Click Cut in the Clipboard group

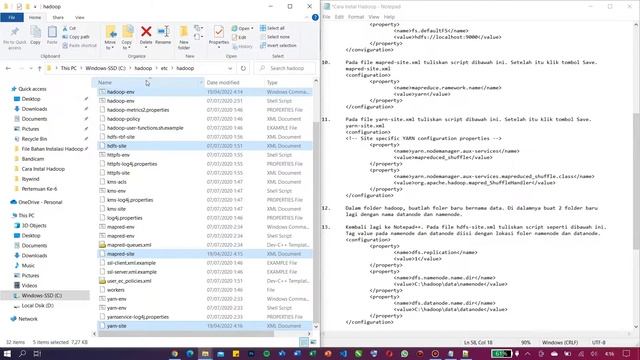[69, 28]
